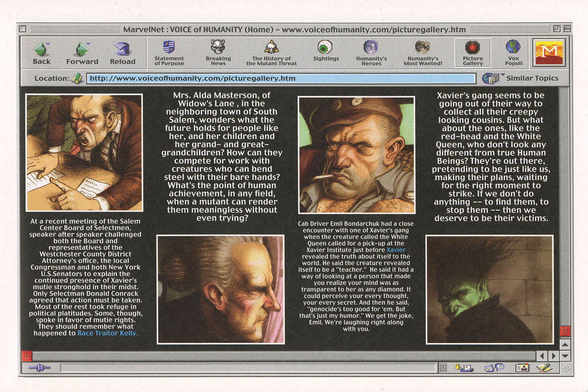Image resolution: width=588 pixels, height=392 pixels.
Task: Open The History of the Mutant Threat
Action: click(271, 53)
